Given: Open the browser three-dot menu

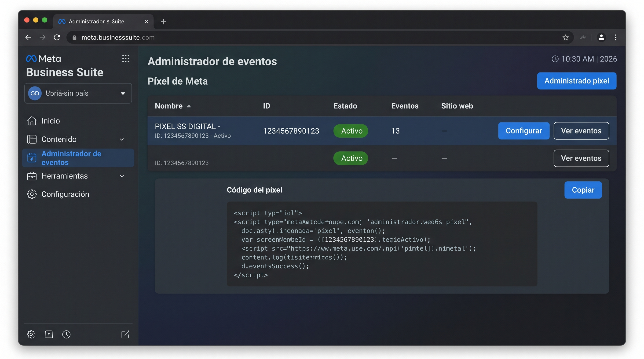Looking at the screenshot, I should 616,37.
